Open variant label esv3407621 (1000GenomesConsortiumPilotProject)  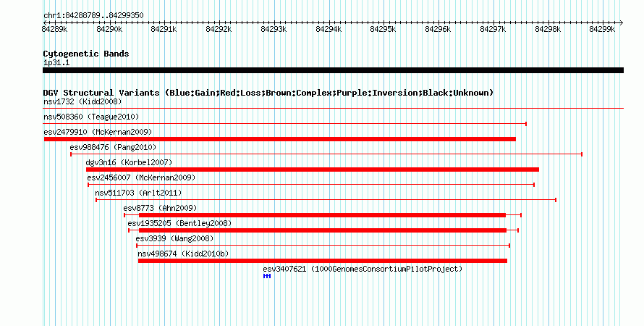[363, 269]
